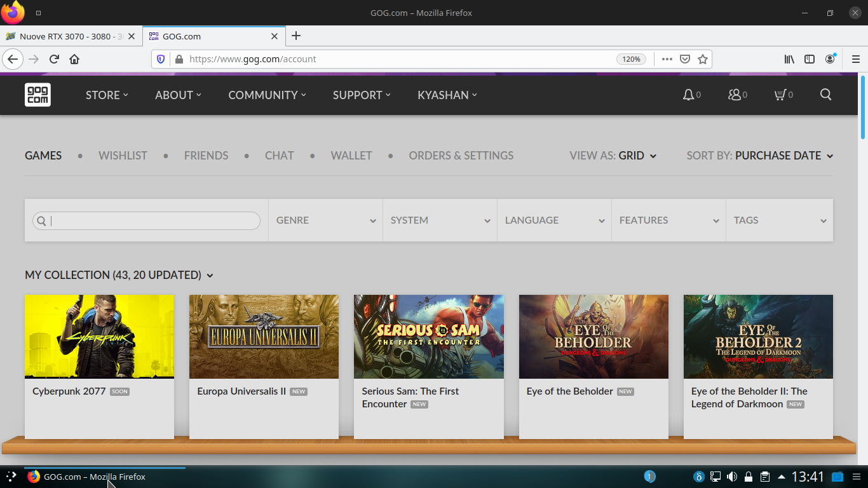Save page to Pocket icon

[x=685, y=59]
